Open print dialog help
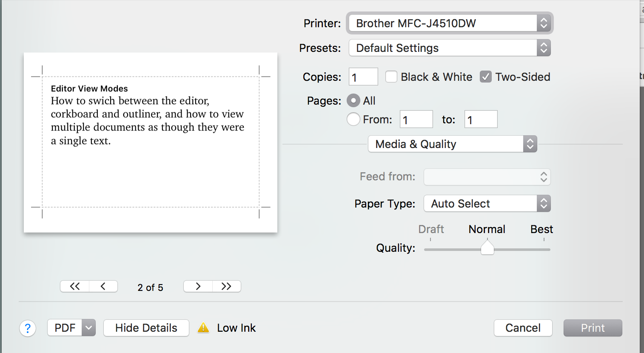Viewport: 644px width, 353px height. coord(28,328)
